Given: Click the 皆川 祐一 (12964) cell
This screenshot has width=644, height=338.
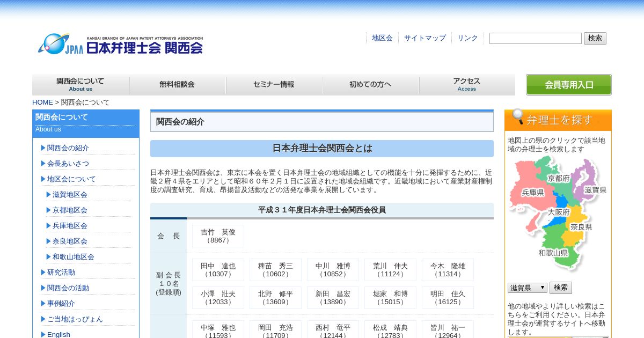Looking at the screenshot, I should pos(448,329).
